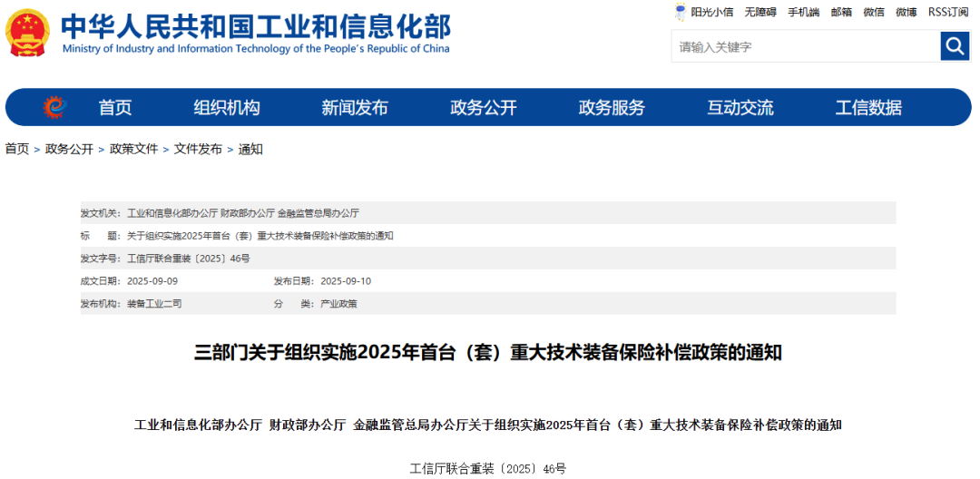Click the 发布日期 2025-09-10 value
Screen dimensions: 980x479
point(346,281)
